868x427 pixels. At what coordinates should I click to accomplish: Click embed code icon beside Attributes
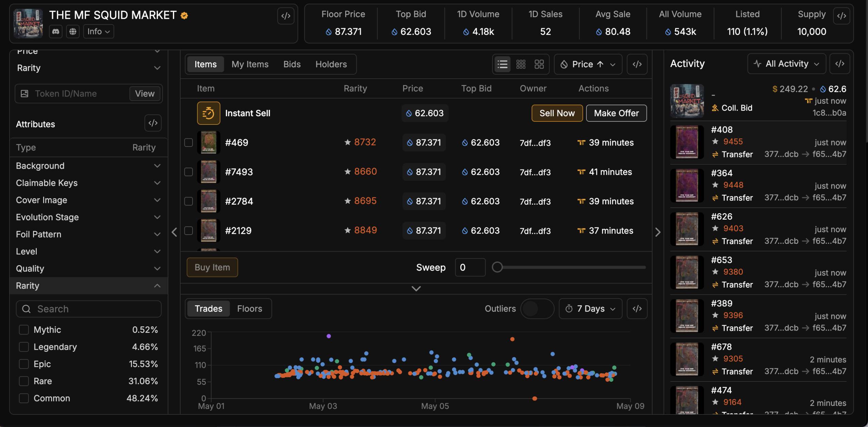point(153,123)
